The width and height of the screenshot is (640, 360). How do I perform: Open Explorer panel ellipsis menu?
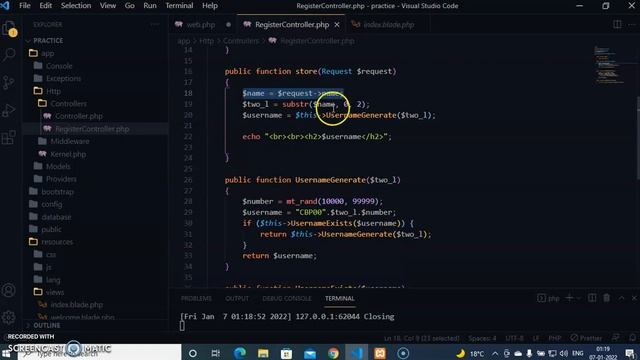click(155, 24)
